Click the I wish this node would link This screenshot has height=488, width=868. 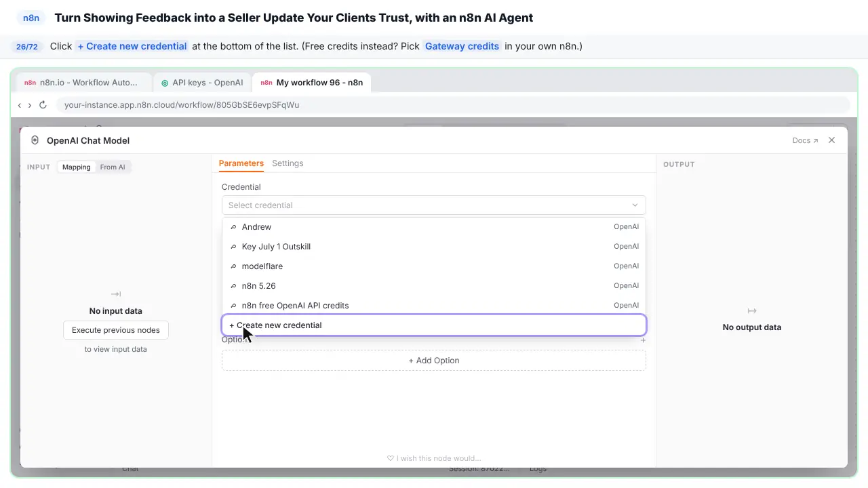point(434,458)
